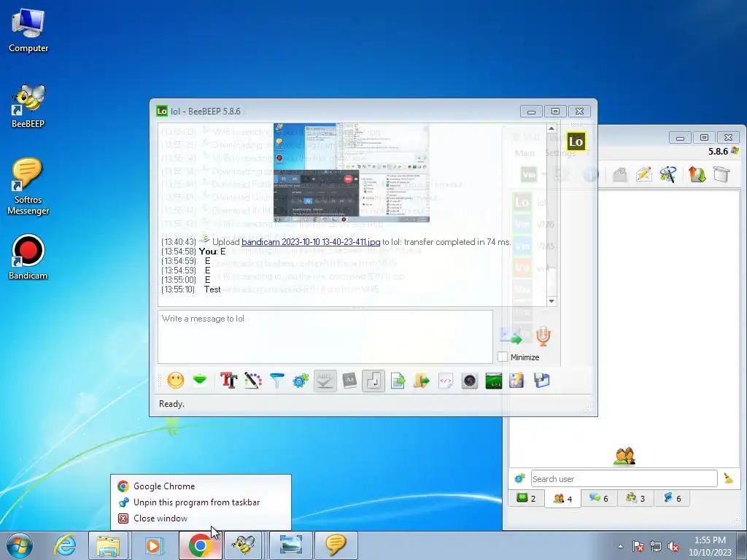Toggle the return-key-sends-message button
Image resolution: width=747 pixels, height=560 pixels.
(x=373, y=381)
